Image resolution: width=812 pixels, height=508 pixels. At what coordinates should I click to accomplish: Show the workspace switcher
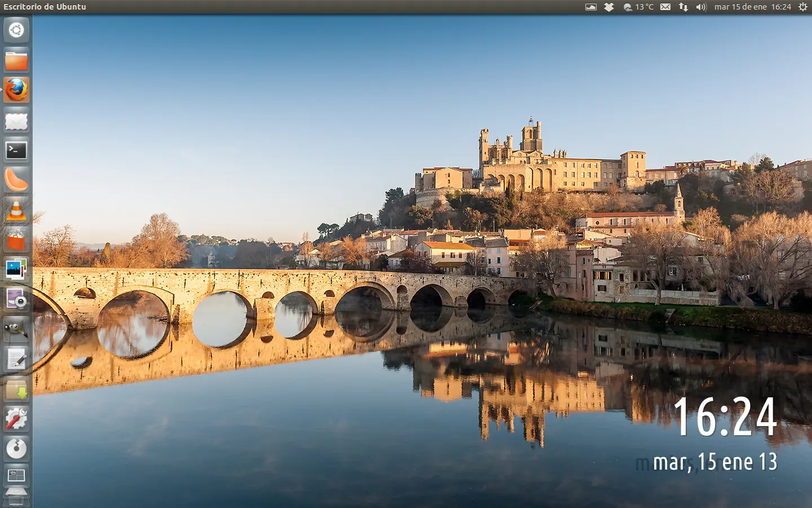[16, 476]
